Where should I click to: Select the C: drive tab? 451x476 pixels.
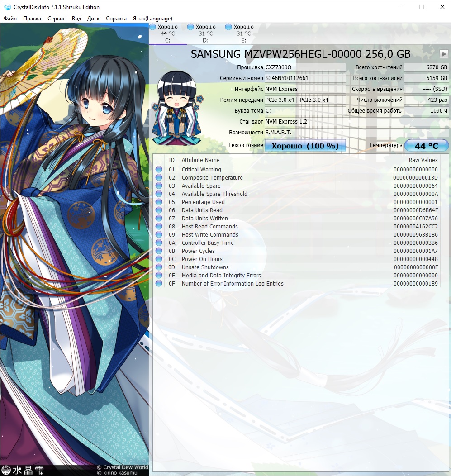click(x=167, y=33)
